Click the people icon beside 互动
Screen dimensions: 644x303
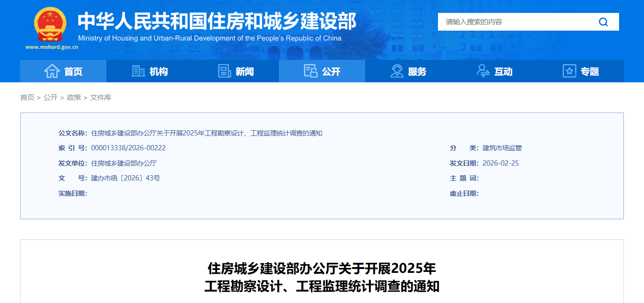pyautogui.click(x=483, y=71)
